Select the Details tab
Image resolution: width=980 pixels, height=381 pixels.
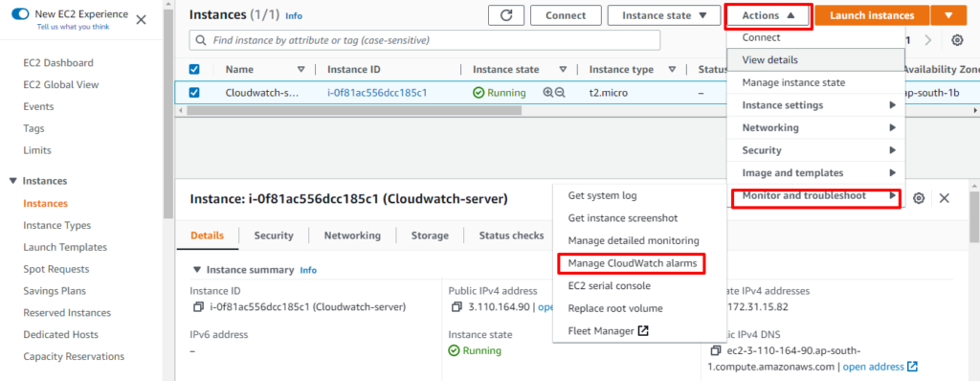tap(207, 235)
